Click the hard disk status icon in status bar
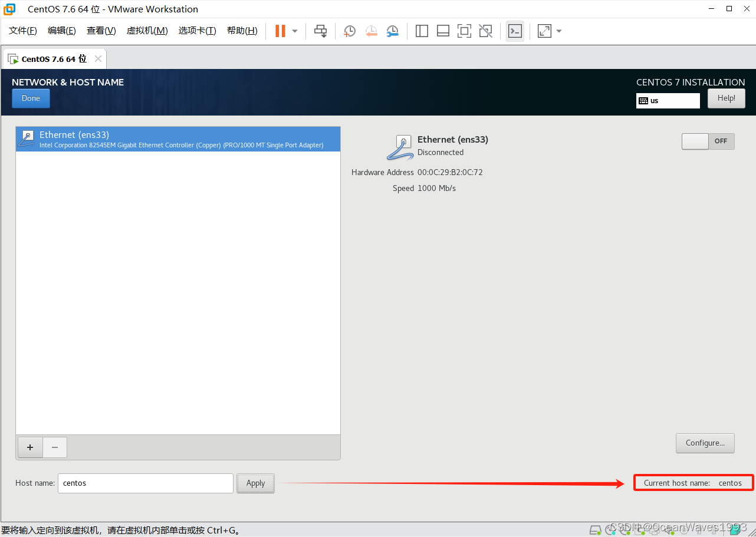 tap(596, 530)
